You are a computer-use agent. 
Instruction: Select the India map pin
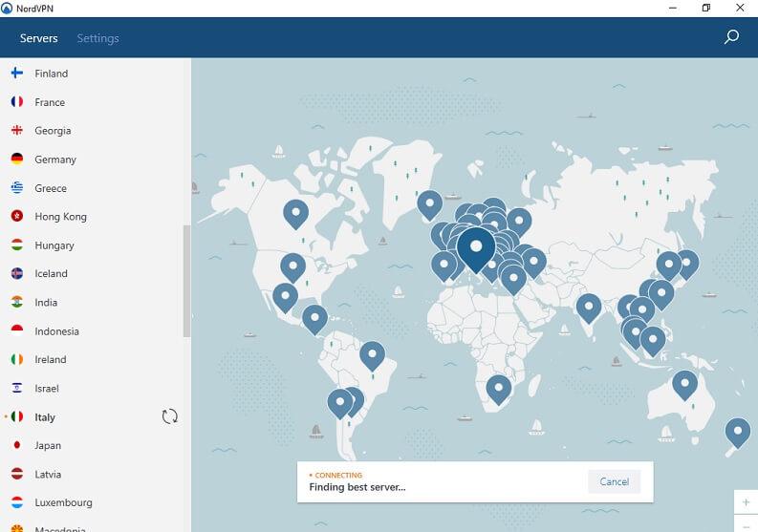[589, 308]
